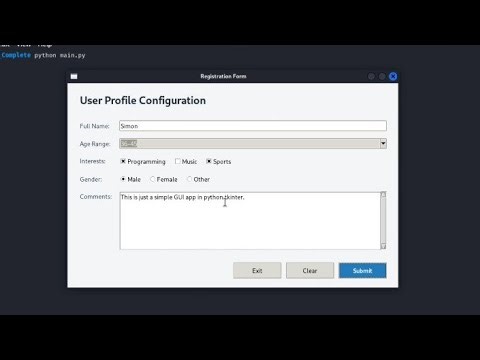Minimize the Registration Form window
The image size is (480, 360).
(371, 76)
